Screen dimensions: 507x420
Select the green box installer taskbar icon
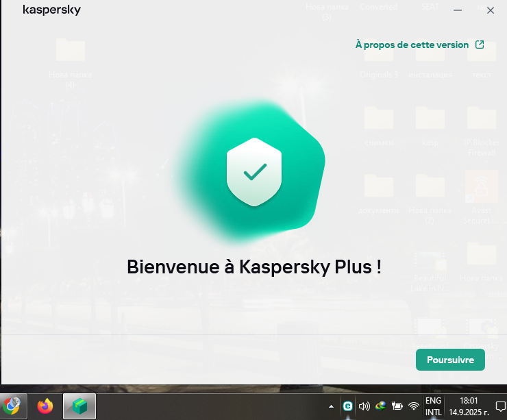(79, 406)
